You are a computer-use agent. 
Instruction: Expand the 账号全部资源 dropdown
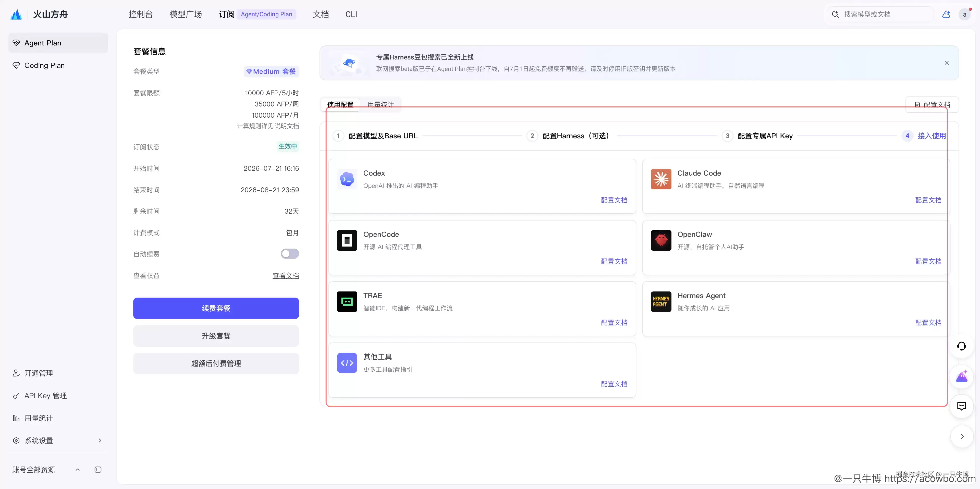click(x=78, y=470)
